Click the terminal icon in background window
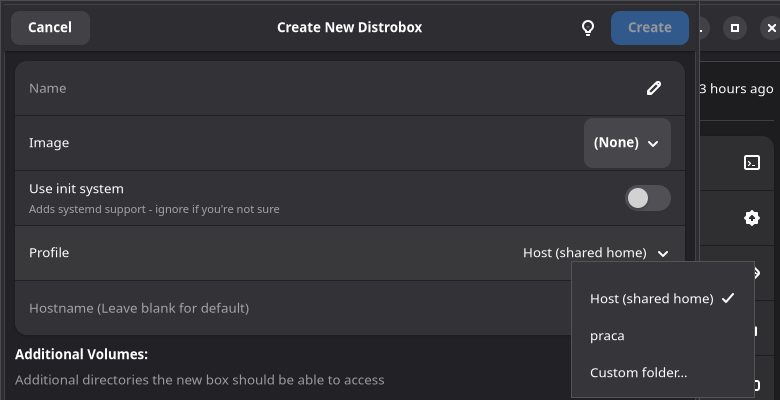The image size is (780, 400). [752, 163]
